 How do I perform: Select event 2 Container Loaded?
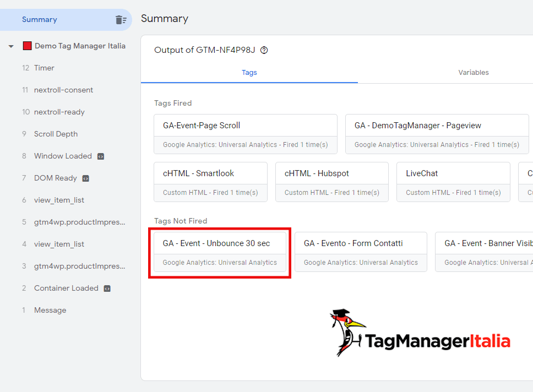61,288
